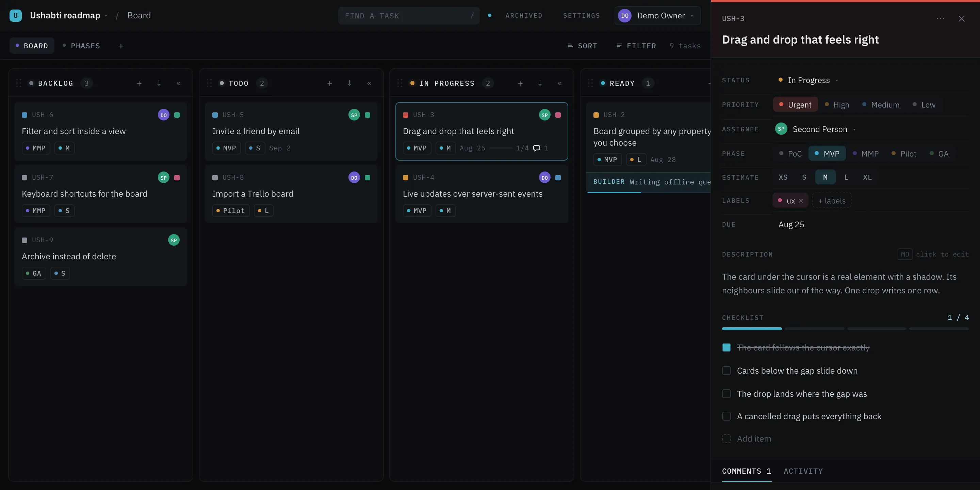This screenshot has width=980, height=490.
Task: Open the Archived tasks link
Action: click(524, 16)
